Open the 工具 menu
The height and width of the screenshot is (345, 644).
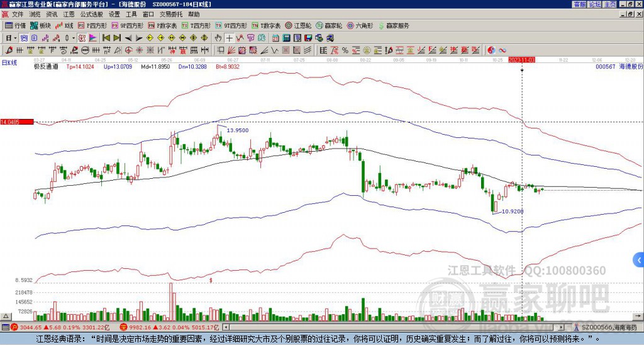pyautogui.click(x=131, y=14)
